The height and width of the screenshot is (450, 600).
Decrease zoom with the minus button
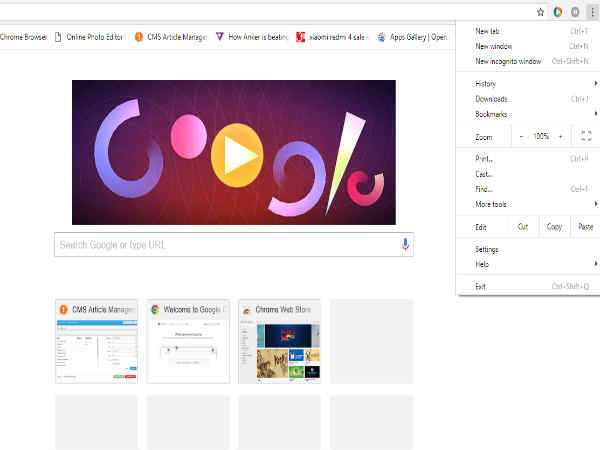521,137
